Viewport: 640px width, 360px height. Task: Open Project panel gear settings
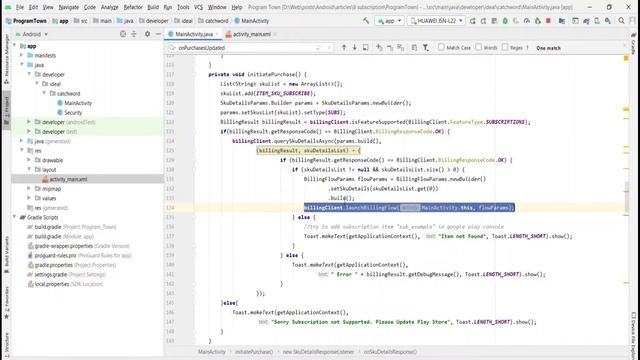147,34
